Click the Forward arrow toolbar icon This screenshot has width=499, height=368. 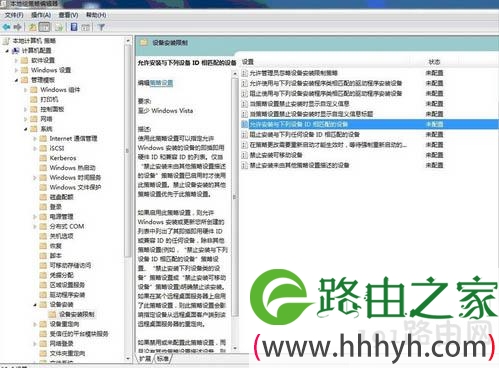point(18,27)
